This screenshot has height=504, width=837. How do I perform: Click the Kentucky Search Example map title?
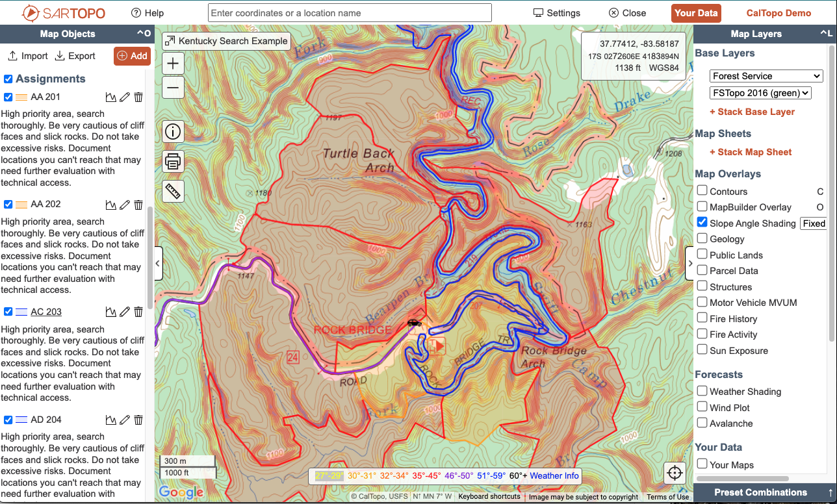coord(233,41)
